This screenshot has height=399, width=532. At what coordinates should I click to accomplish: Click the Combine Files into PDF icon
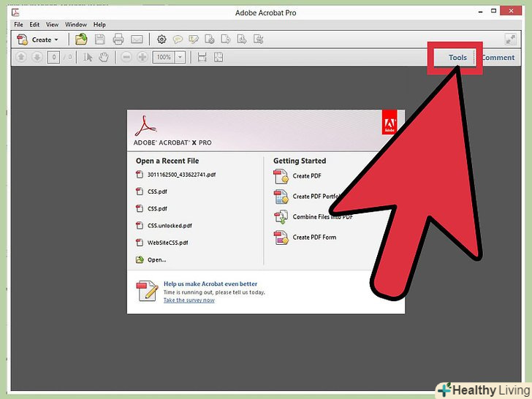(281, 217)
